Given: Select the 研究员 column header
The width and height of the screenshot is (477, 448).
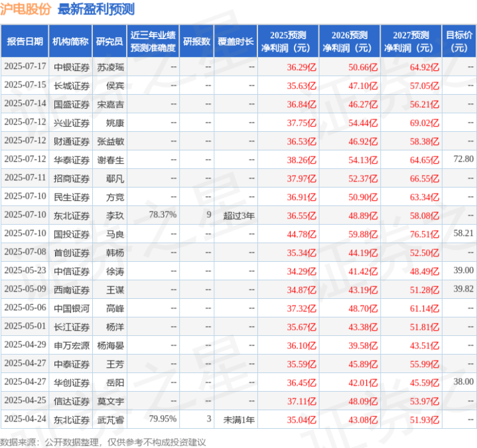Looking at the screenshot, I should 109,41.
